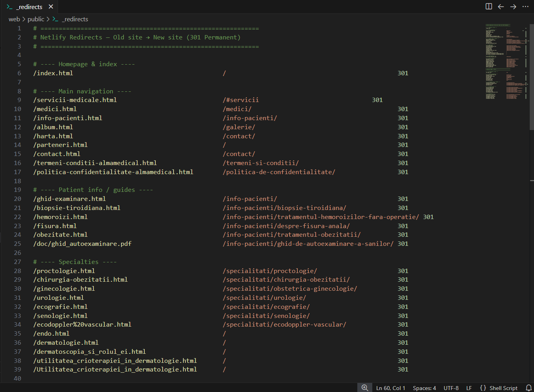
Task: Click the /servicii-medicale.html source path
Action: [75, 100]
